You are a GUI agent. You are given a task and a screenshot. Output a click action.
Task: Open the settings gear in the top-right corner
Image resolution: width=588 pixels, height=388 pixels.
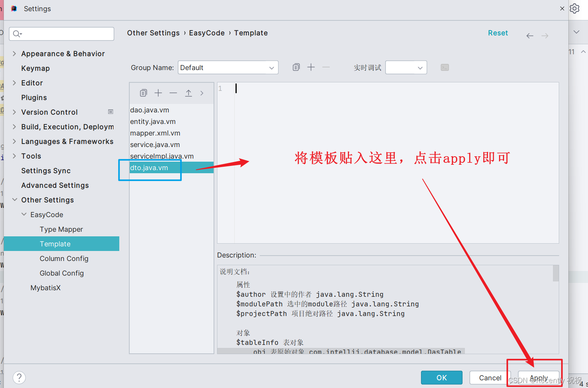[x=575, y=8]
